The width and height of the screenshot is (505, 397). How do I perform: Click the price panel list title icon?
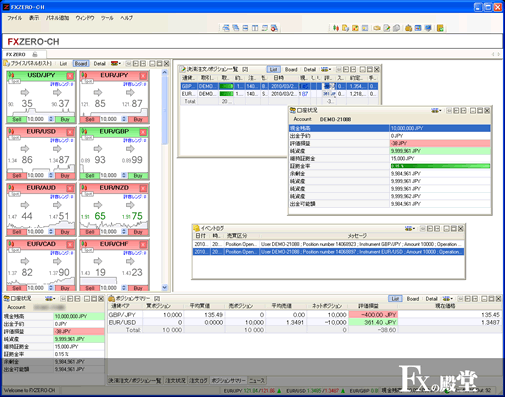point(6,63)
